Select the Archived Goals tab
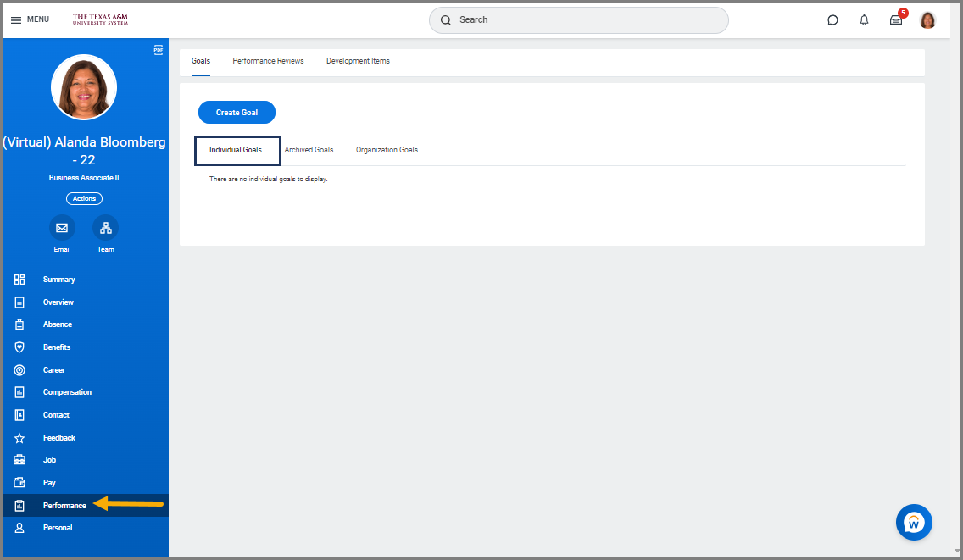This screenshot has height=560, width=963. [309, 150]
